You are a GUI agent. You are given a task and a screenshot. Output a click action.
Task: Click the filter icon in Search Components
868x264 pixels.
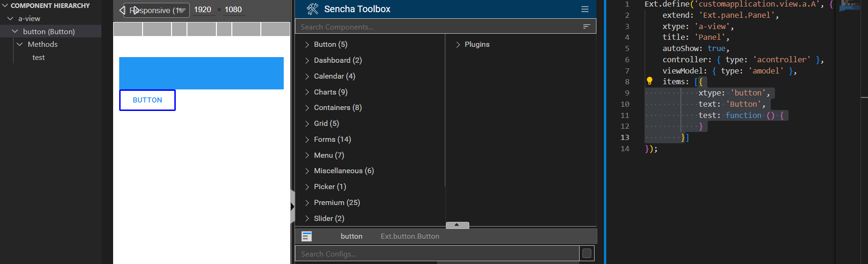(x=587, y=27)
